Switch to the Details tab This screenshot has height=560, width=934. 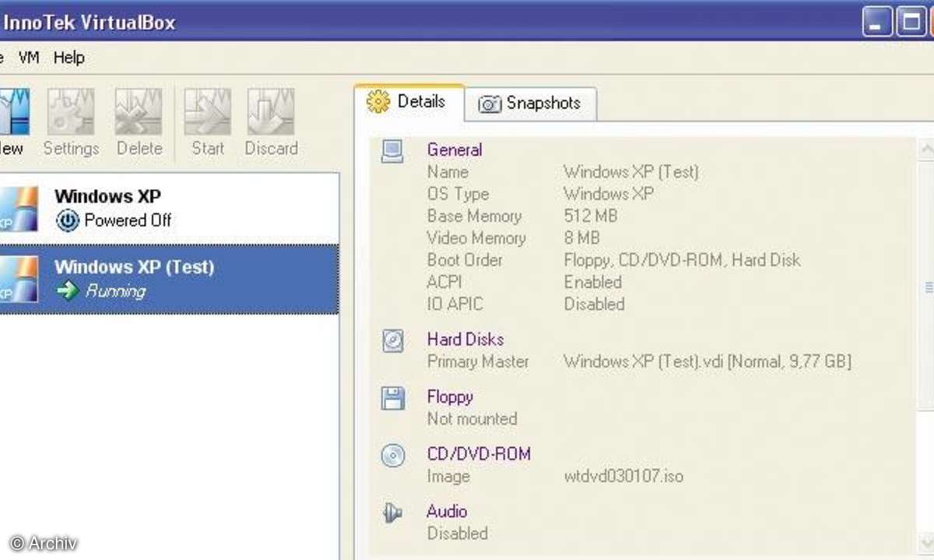point(409,102)
